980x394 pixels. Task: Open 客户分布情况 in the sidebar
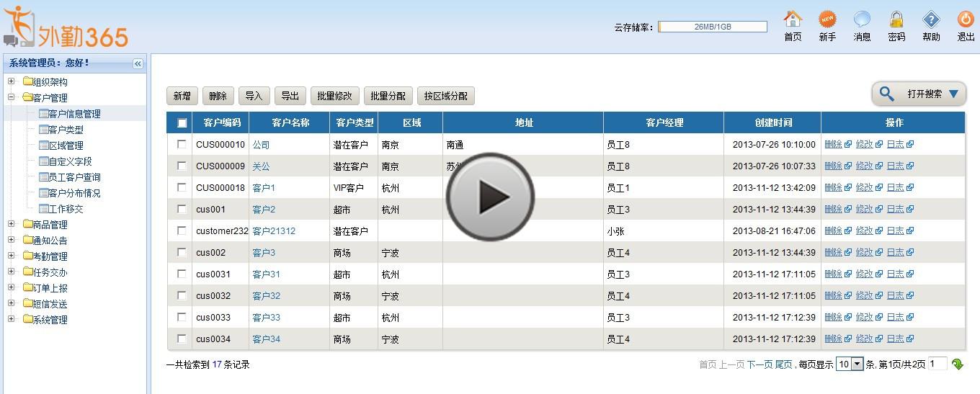point(74,193)
